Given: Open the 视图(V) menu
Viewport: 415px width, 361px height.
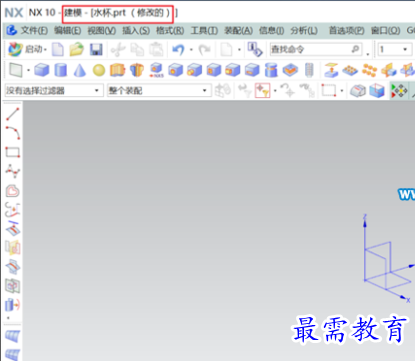Looking at the screenshot, I should [102, 31].
